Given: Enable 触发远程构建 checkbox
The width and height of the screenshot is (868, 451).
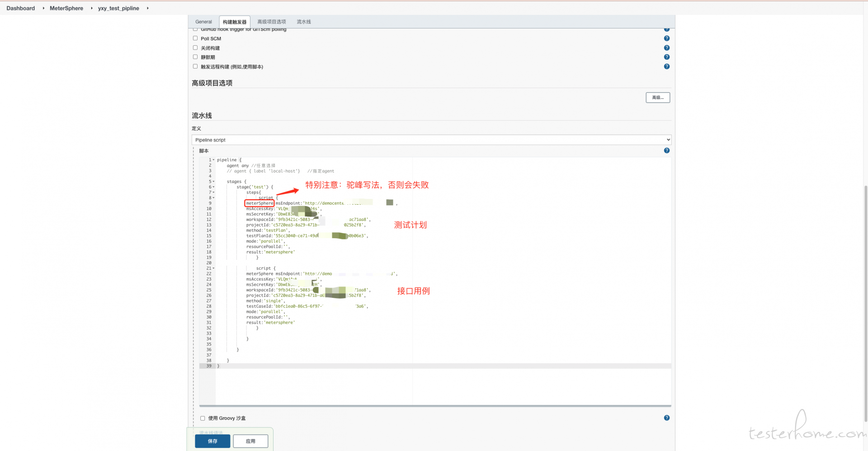Looking at the screenshot, I should pos(195,66).
